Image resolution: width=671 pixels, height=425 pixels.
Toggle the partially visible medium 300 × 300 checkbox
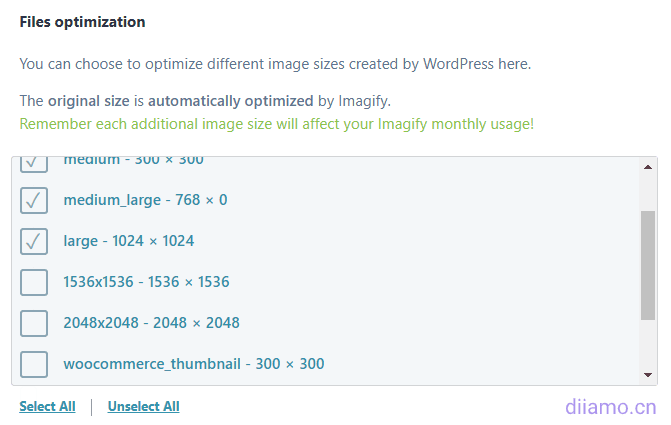click(34, 163)
